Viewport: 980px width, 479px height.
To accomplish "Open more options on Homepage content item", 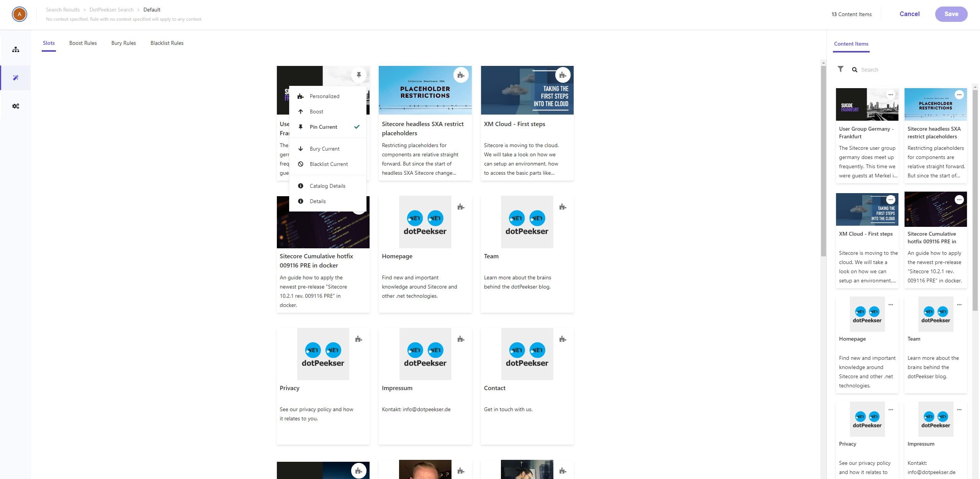I will point(891,305).
